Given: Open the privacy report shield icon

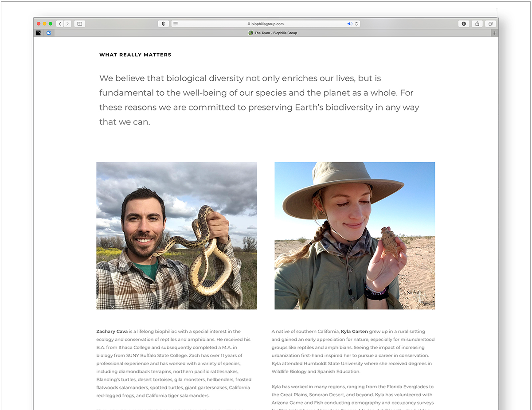Looking at the screenshot, I should pos(164,24).
